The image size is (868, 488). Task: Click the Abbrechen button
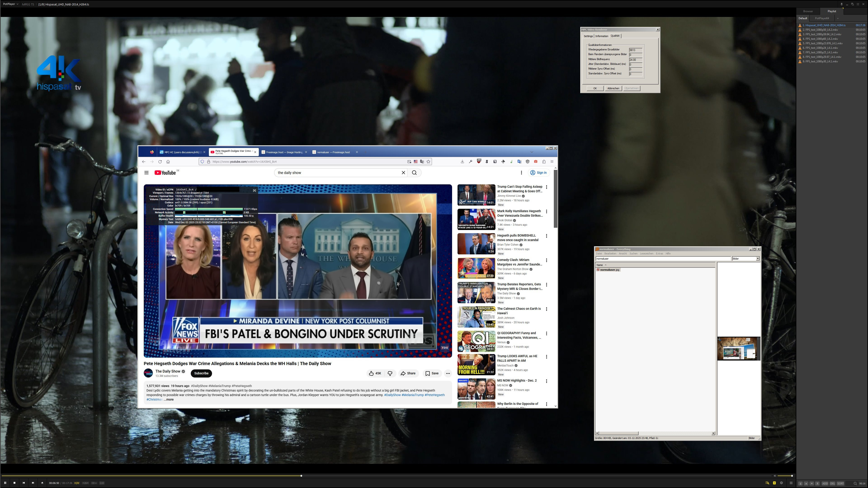[x=613, y=88]
